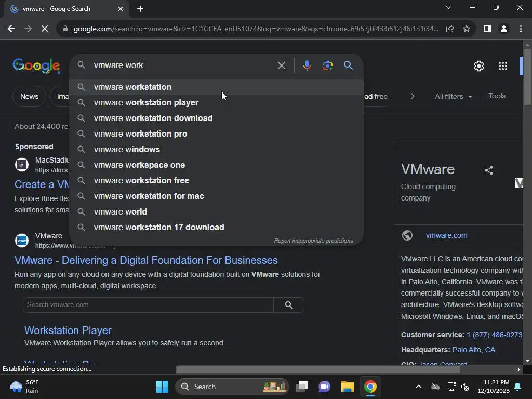Open the notification bell in system tray
The image size is (532, 399).
[x=518, y=387]
